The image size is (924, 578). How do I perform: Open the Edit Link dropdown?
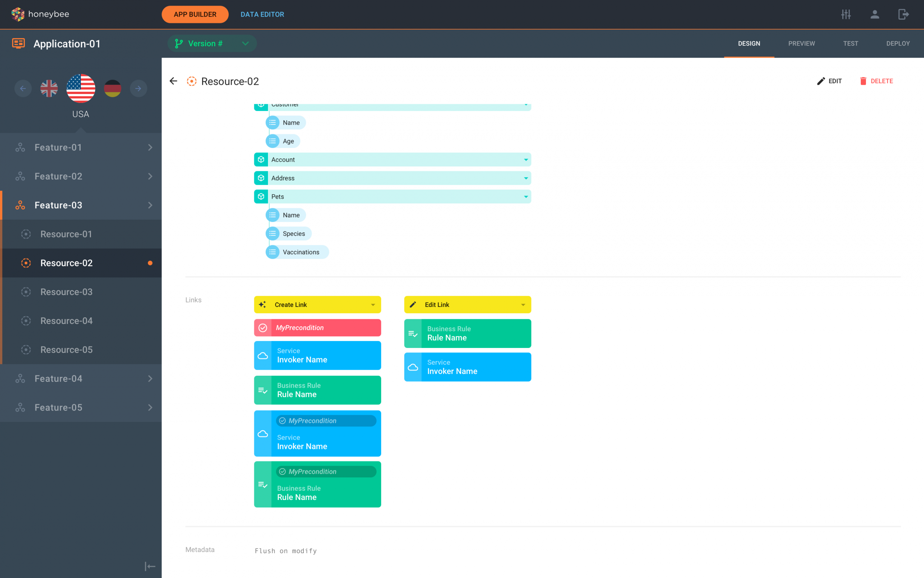pos(523,305)
